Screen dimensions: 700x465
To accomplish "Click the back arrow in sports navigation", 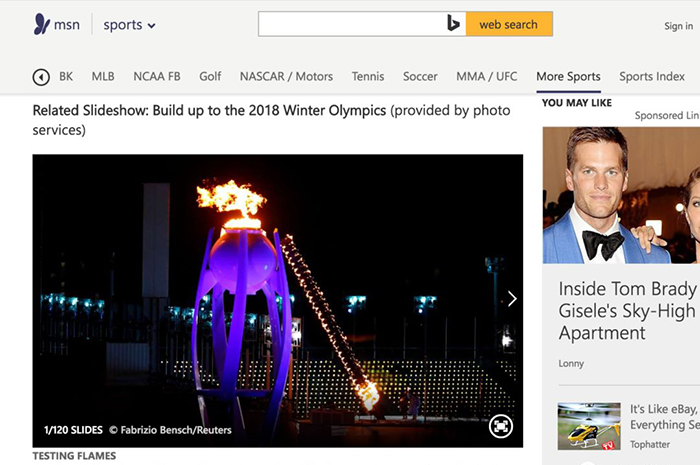I will point(41,77).
